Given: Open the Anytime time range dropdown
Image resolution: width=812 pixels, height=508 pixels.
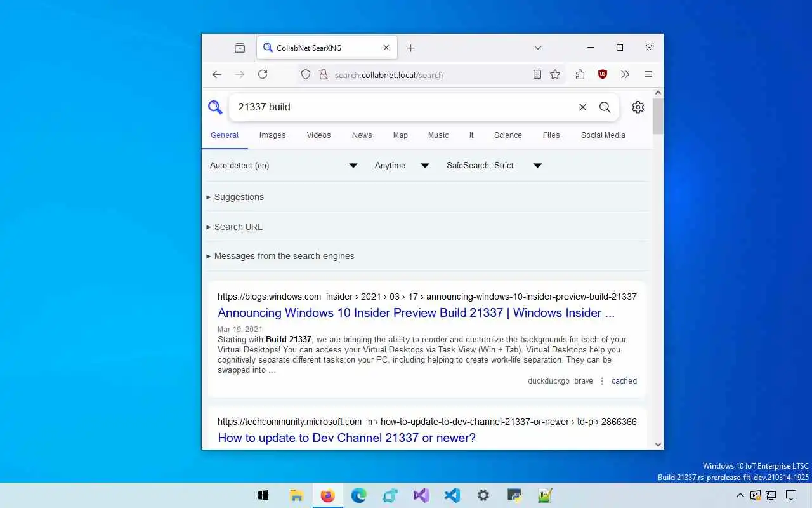Looking at the screenshot, I should coord(402,166).
